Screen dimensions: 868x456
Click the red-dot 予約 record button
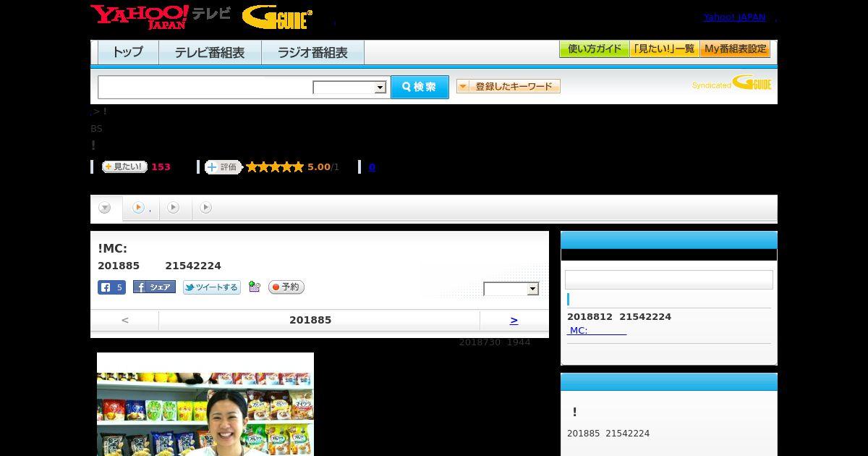[286, 287]
